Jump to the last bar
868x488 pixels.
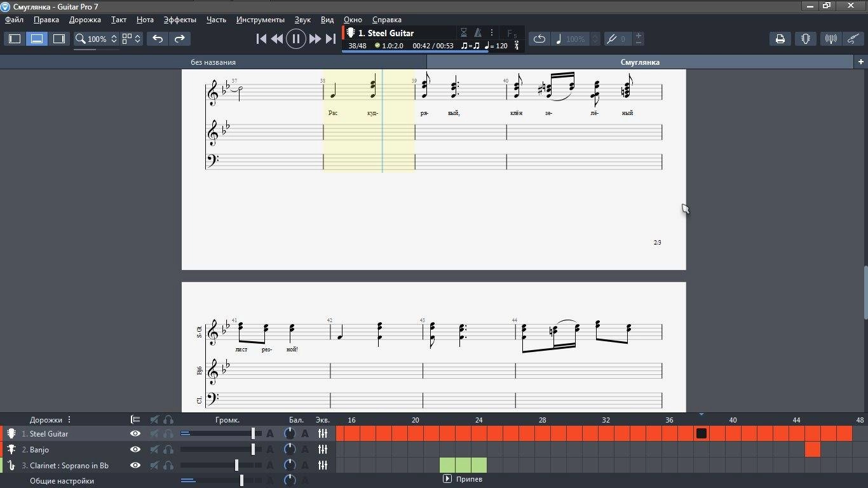point(330,39)
